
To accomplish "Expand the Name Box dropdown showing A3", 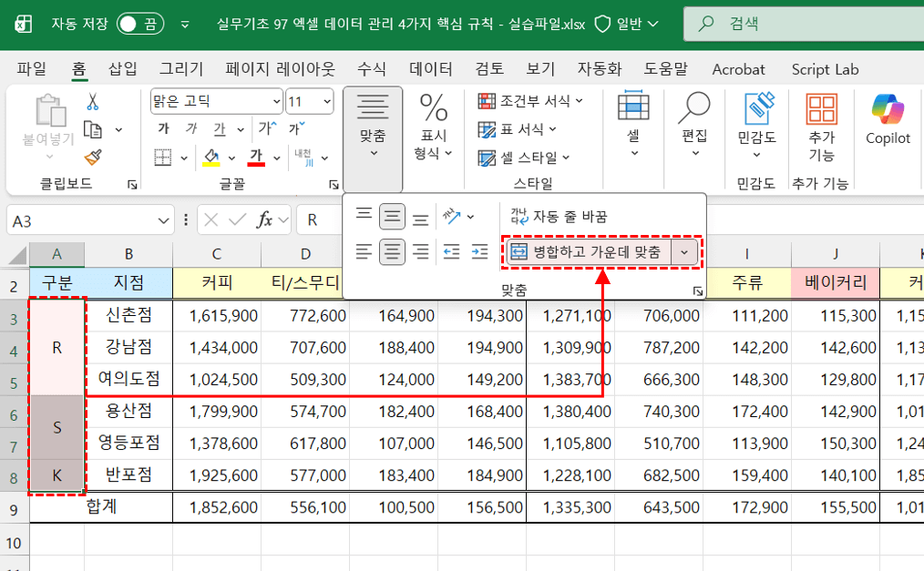I will click(164, 219).
